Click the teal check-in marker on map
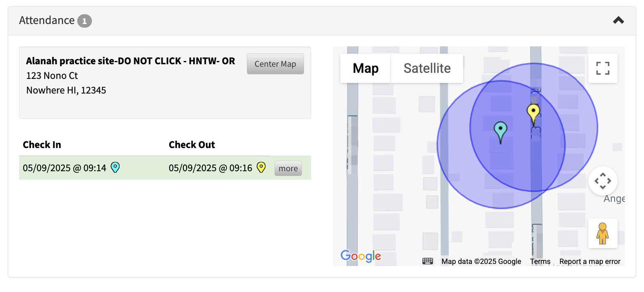 [x=500, y=132]
